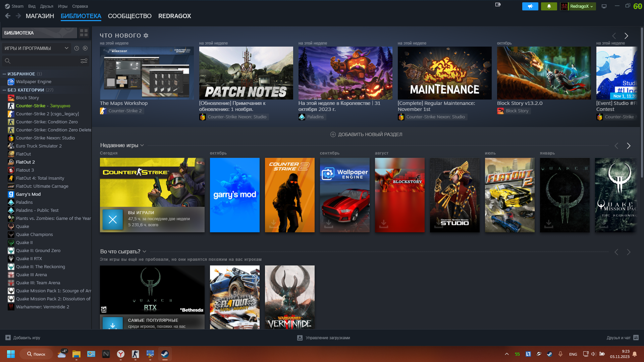Image resolution: width=644 pixels, height=362 pixels.
Task: Stop the running Counter-Strike with the X button
Action: click(113, 220)
